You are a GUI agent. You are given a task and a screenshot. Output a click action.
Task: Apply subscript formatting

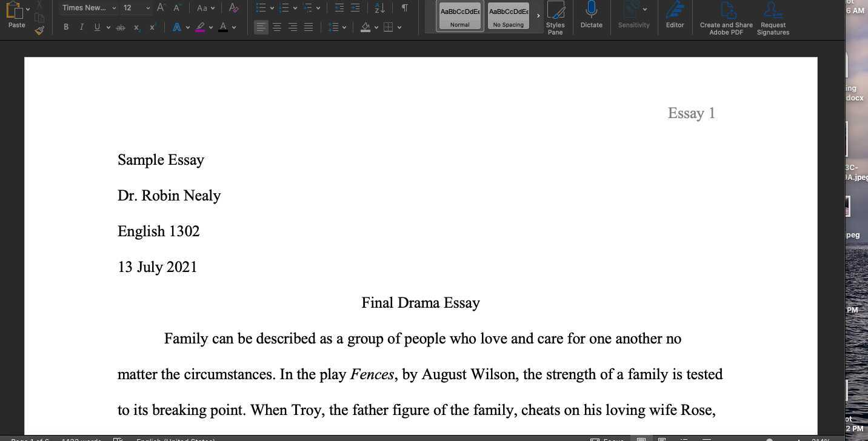coord(136,27)
